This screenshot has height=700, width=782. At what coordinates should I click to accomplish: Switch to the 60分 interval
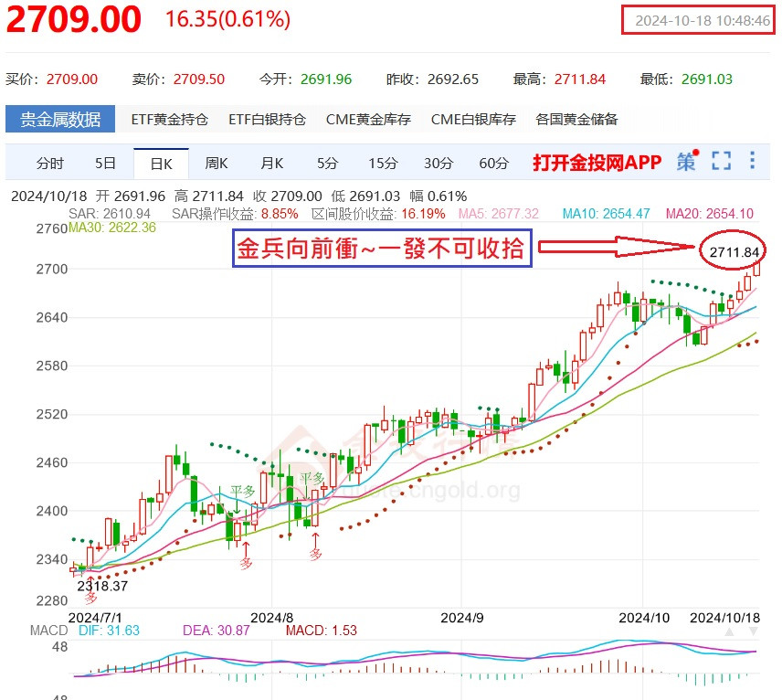493,164
